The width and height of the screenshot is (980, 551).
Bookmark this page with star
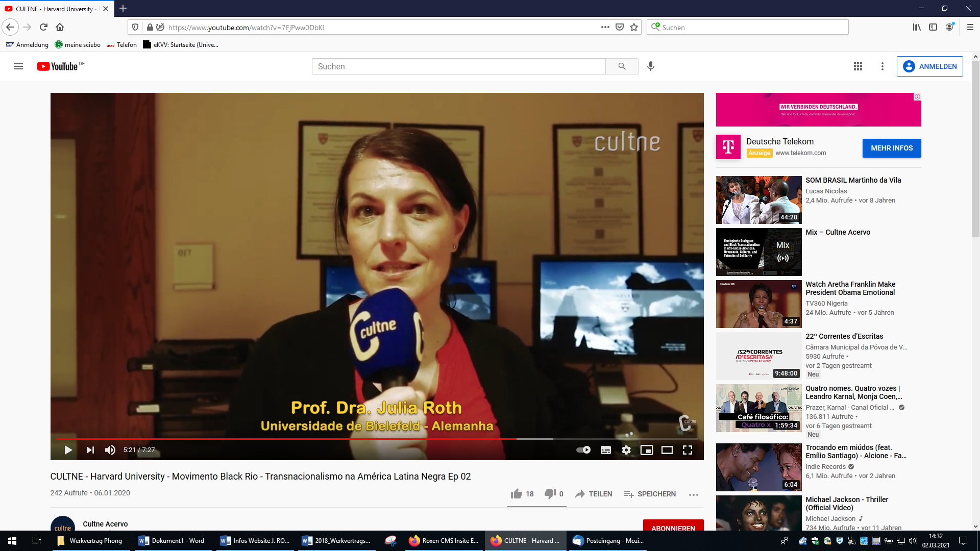(634, 27)
